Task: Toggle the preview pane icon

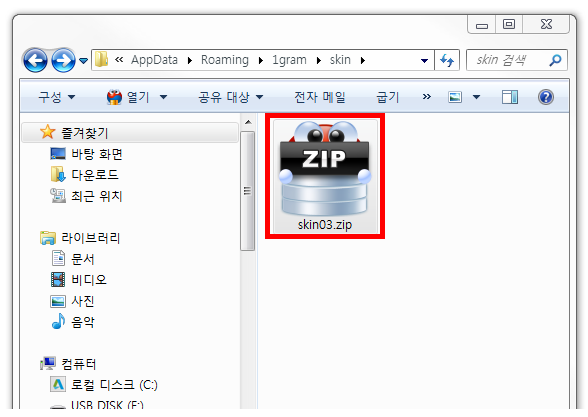Action: point(510,97)
